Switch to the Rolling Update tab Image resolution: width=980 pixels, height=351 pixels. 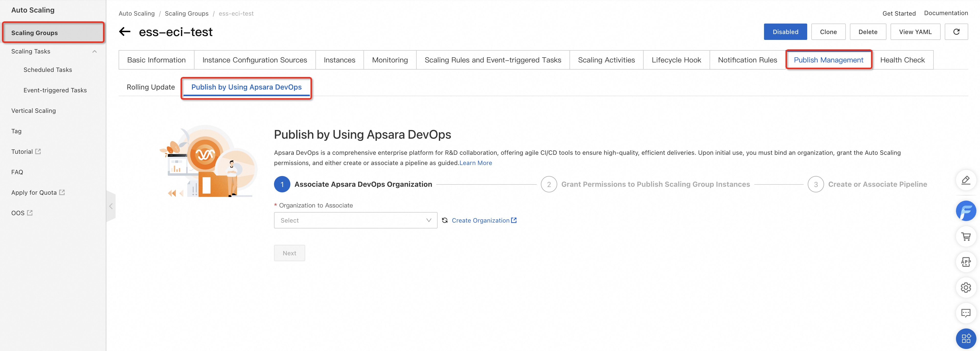point(151,87)
